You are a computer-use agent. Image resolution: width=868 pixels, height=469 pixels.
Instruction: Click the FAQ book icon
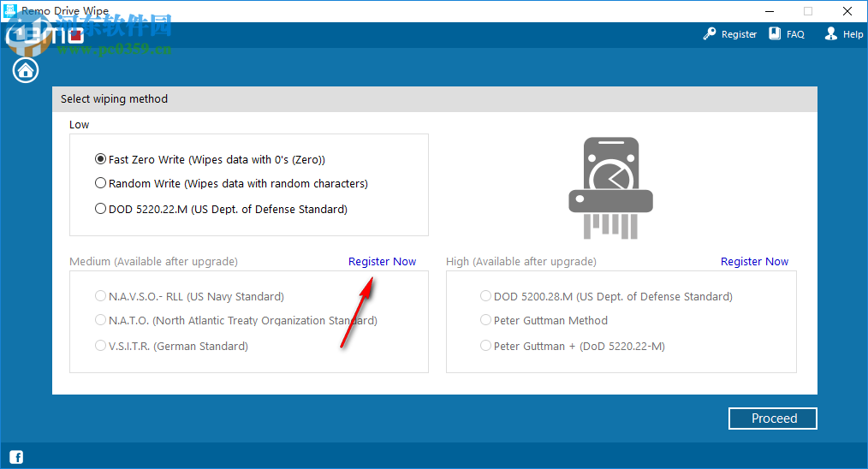tap(775, 33)
